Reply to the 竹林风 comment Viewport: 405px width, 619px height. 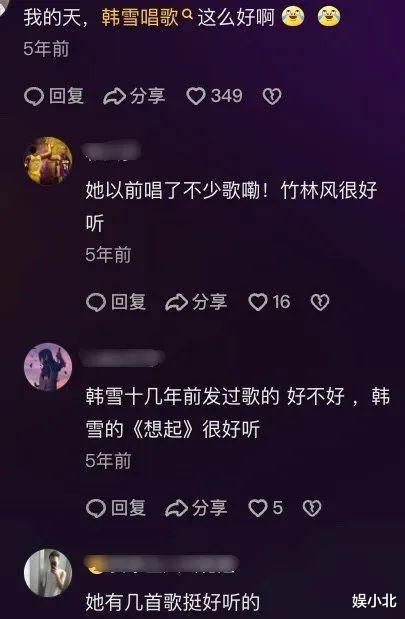click(x=116, y=302)
